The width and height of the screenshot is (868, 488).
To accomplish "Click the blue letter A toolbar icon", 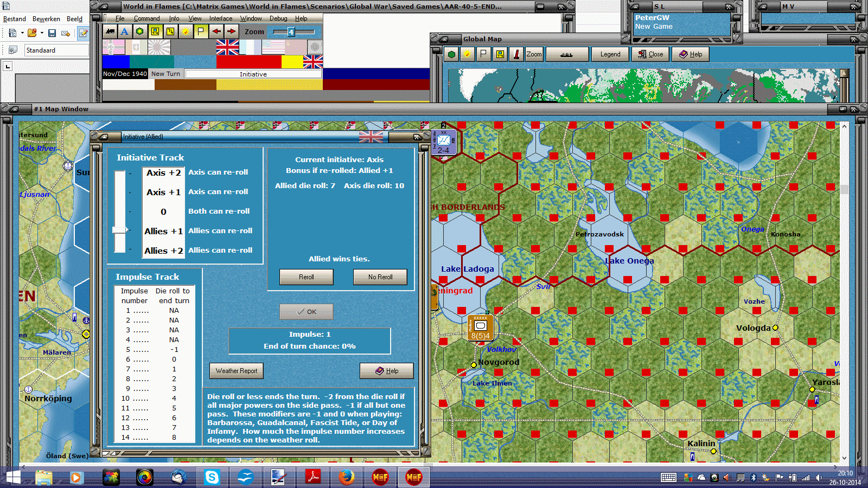I will pos(125,31).
